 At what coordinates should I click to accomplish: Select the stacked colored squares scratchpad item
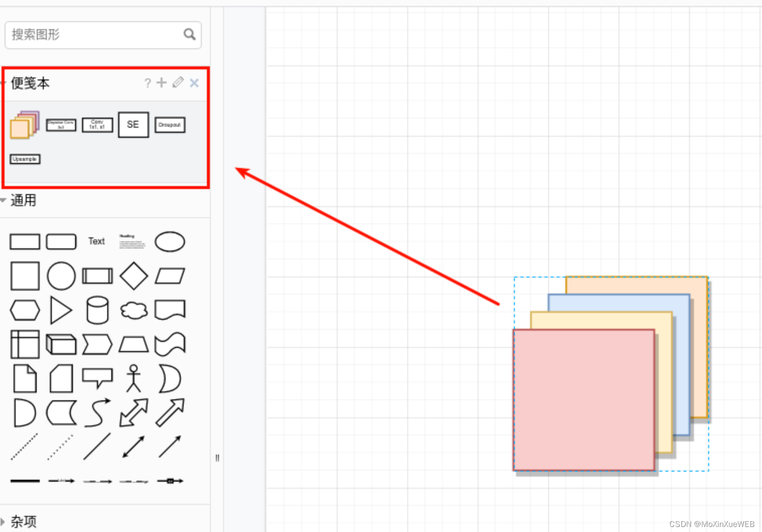tap(25, 125)
